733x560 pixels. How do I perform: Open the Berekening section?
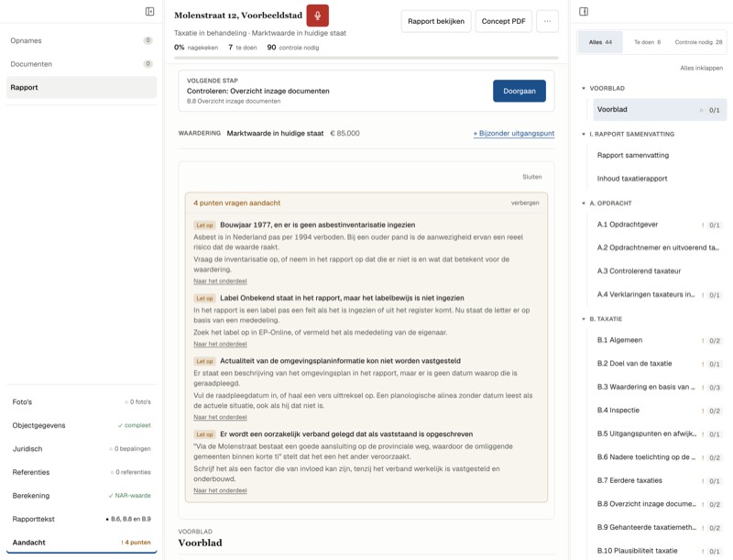82,496
